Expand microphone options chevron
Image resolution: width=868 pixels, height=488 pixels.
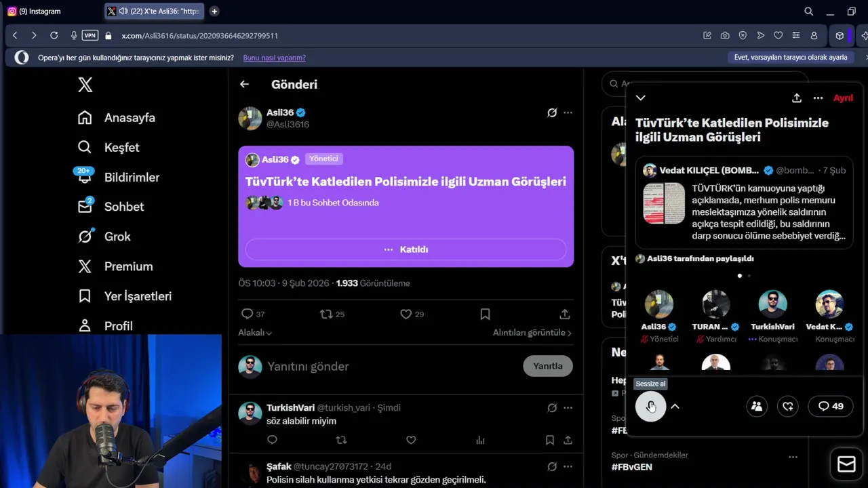[675, 406]
